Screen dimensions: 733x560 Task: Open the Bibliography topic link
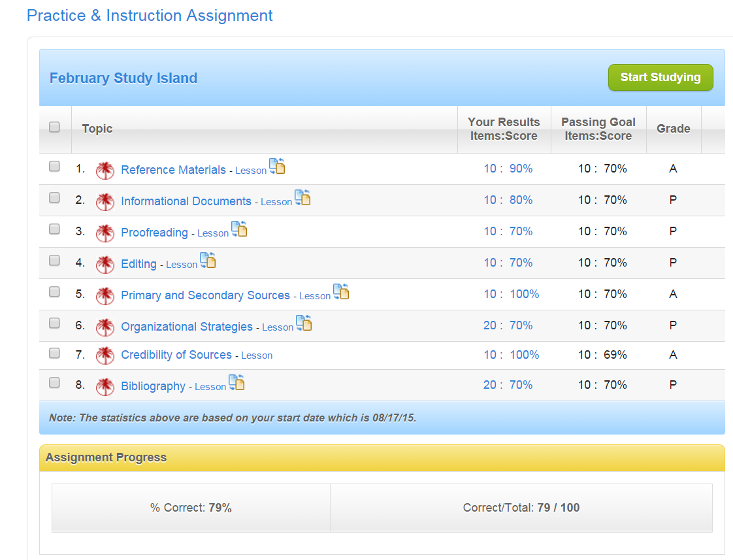tap(154, 386)
